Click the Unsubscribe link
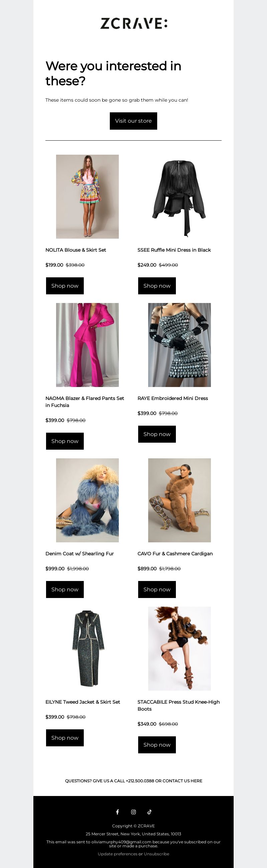Image resolution: width=267 pixels, height=868 pixels. 156,854
